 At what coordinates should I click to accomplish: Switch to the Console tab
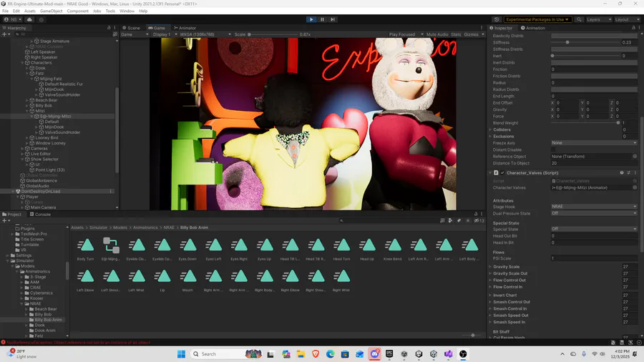point(40,214)
